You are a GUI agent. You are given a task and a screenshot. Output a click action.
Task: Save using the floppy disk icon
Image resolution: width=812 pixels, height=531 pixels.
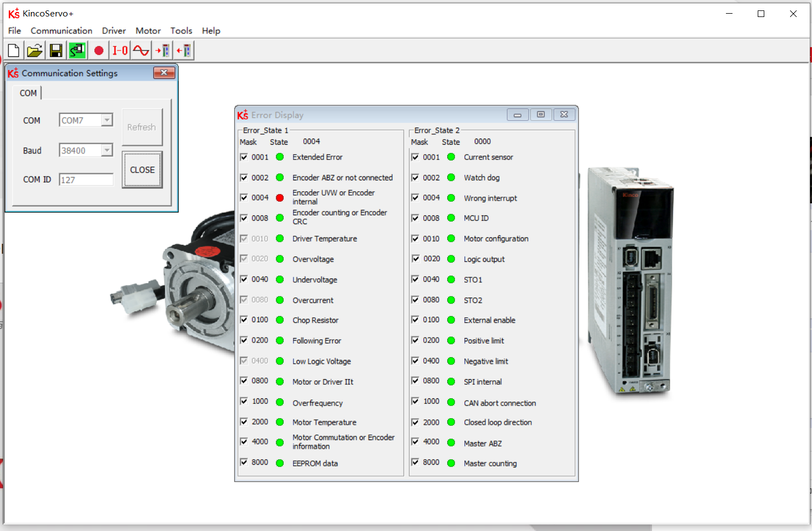pyautogui.click(x=55, y=50)
